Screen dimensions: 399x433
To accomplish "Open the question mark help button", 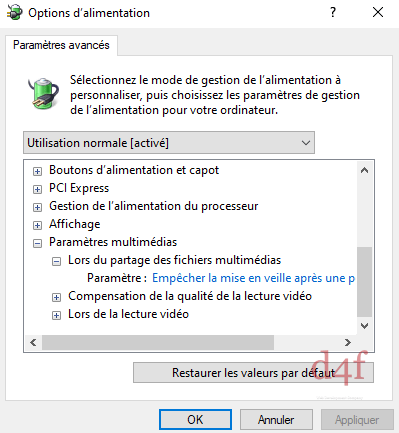I will [333, 12].
